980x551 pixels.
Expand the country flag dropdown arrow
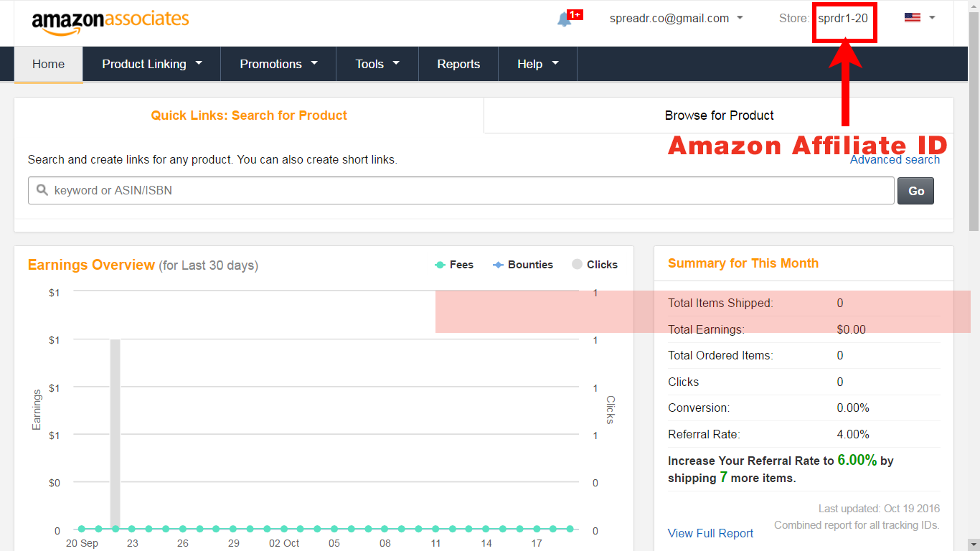(932, 18)
